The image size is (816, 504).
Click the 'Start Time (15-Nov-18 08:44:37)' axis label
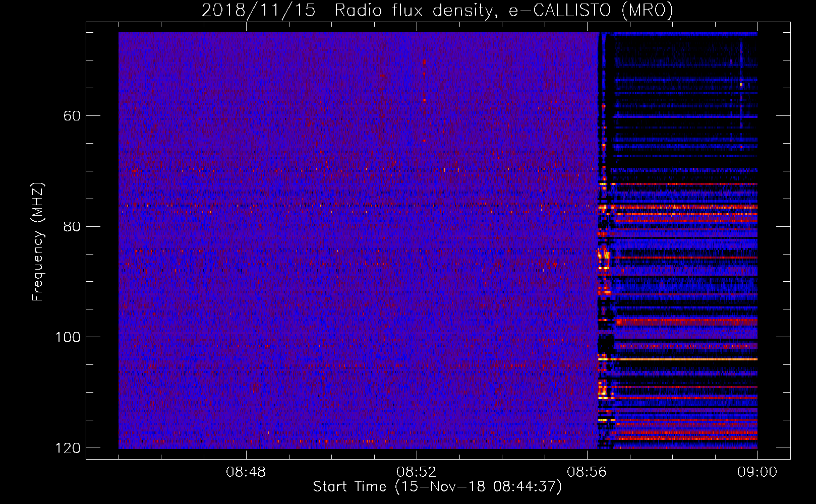pyautogui.click(x=437, y=487)
